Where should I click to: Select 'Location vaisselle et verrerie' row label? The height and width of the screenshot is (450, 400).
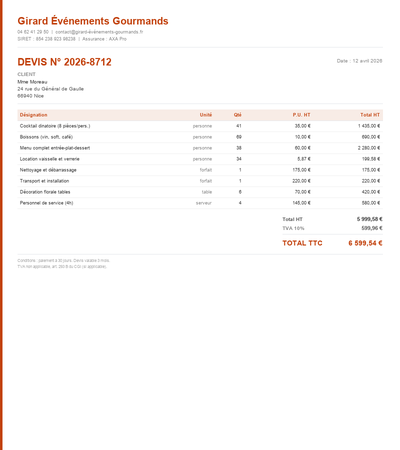pos(50,159)
